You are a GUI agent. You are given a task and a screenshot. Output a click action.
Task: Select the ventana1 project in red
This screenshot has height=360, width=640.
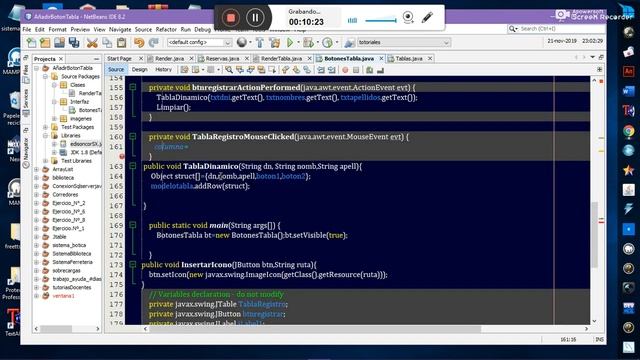point(63,296)
